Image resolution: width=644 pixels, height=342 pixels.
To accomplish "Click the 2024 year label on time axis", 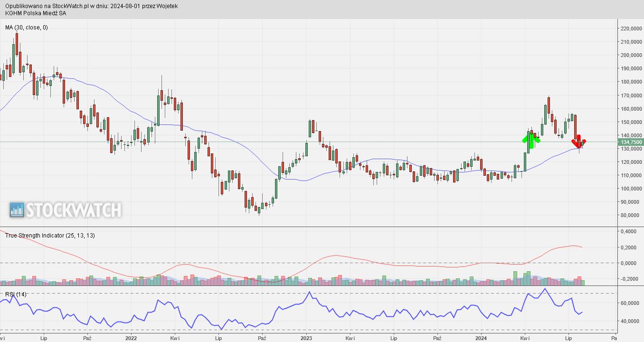I will click(481, 339).
